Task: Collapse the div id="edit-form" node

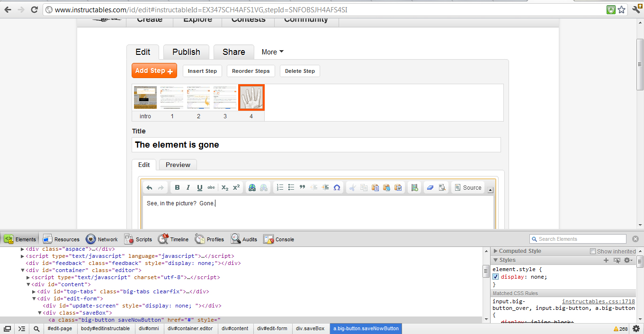Action: [x=34, y=299]
